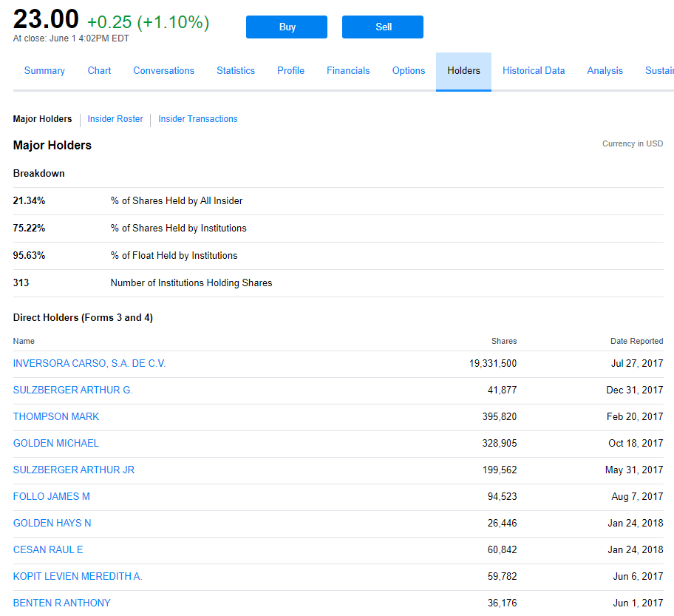Image resolution: width=674 pixels, height=616 pixels.
Task: Open INVERSORA CARSO, S.A. DE C.V. holder link
Action: 89,364
